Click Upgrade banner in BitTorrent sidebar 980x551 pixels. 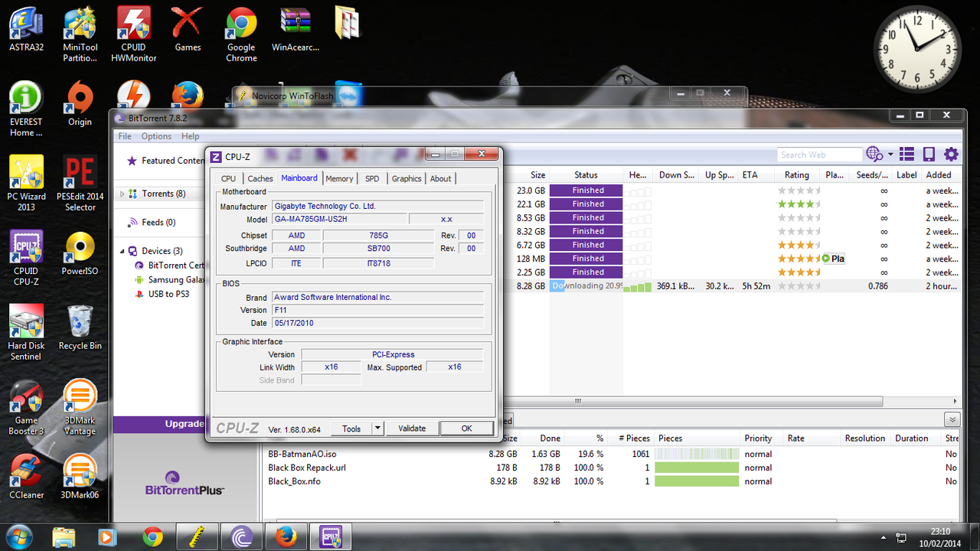pyautogui.click(x=159, y=424)
